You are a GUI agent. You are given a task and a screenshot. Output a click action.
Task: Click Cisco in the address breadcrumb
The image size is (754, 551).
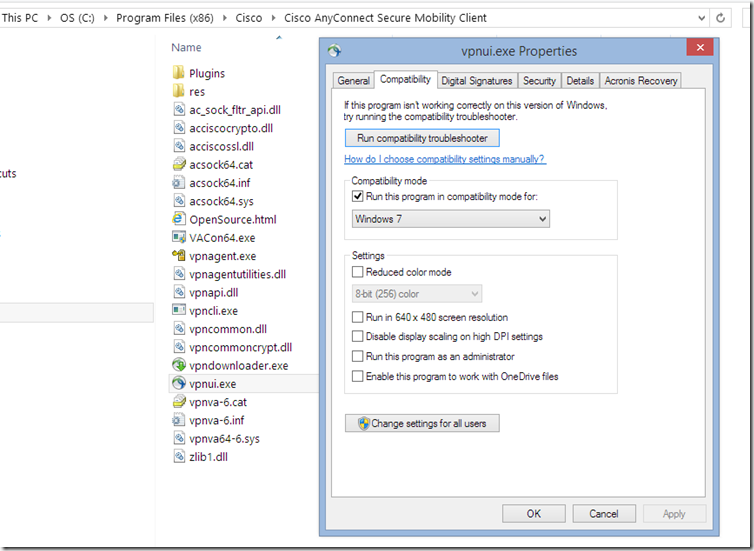(x=249, y=18)
